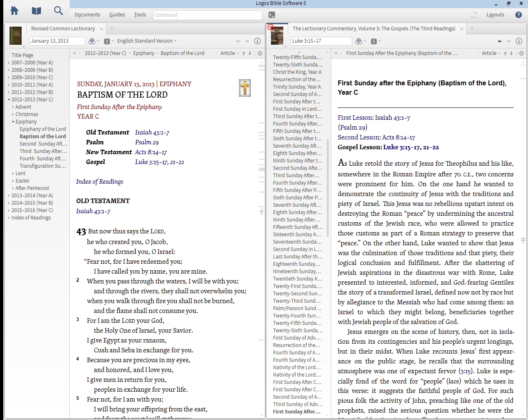528x420 pixels.
Task: Open the Layouts menu
Action: click(495, 15)
